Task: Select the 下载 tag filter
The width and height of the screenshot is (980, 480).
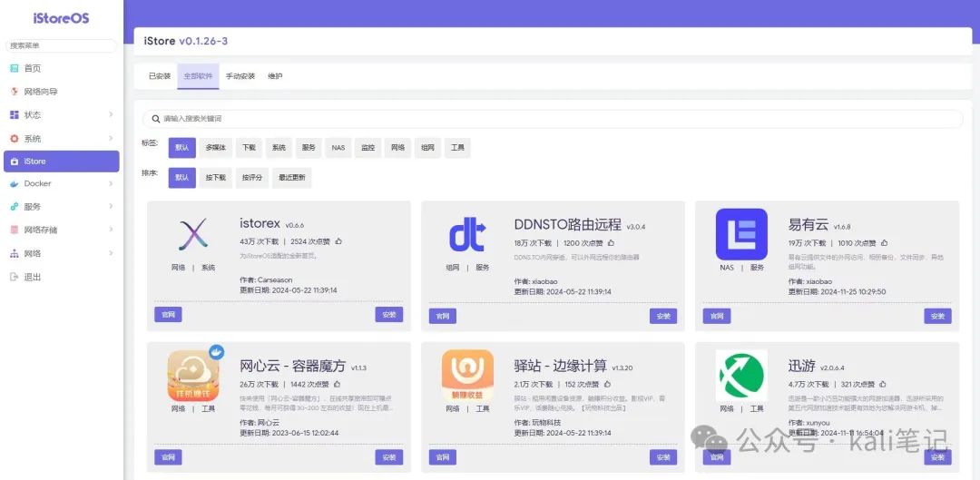Action: pos(249,148)
